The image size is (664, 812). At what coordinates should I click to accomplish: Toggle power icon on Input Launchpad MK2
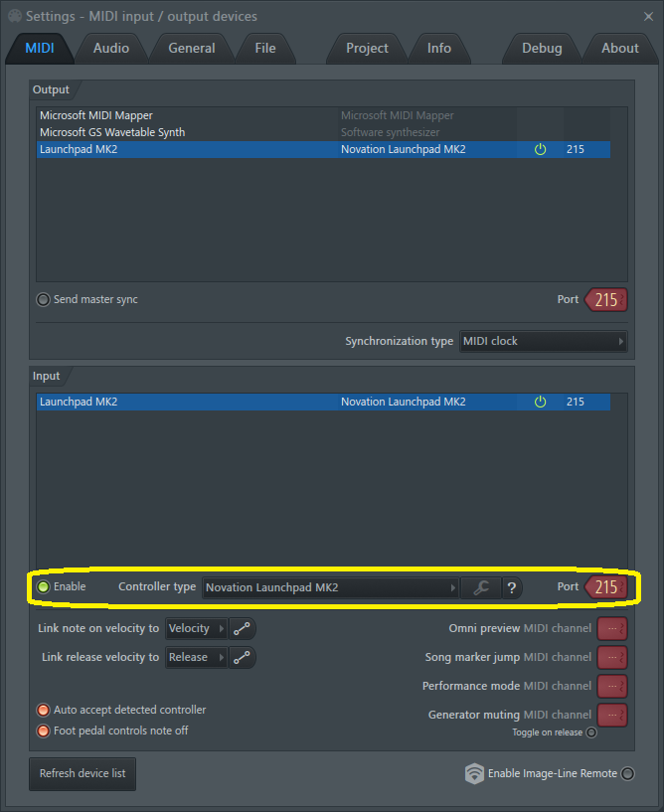click(x=540, y=402)
